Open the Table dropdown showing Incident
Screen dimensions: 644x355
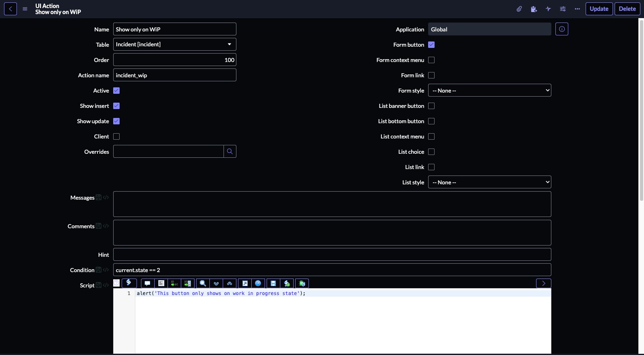point(175,44)
